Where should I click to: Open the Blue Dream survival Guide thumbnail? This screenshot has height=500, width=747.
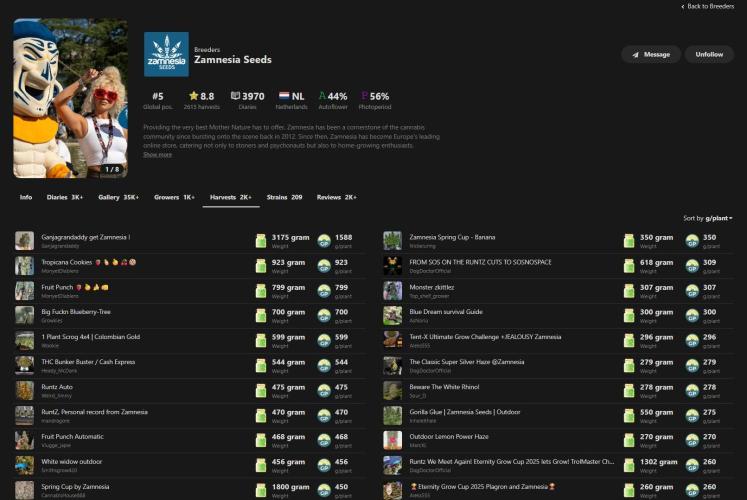pos(393,315)
